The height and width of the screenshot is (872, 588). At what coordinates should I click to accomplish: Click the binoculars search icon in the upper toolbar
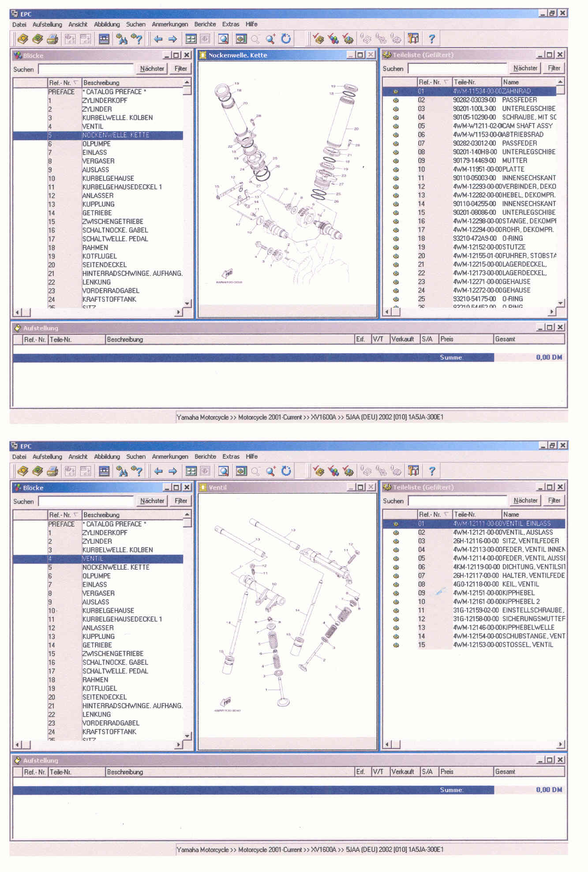(x=121, y=39)
